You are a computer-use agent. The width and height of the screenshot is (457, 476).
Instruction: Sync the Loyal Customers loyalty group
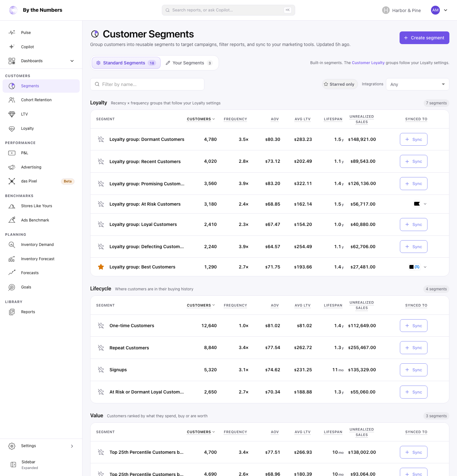pos(414,224)
